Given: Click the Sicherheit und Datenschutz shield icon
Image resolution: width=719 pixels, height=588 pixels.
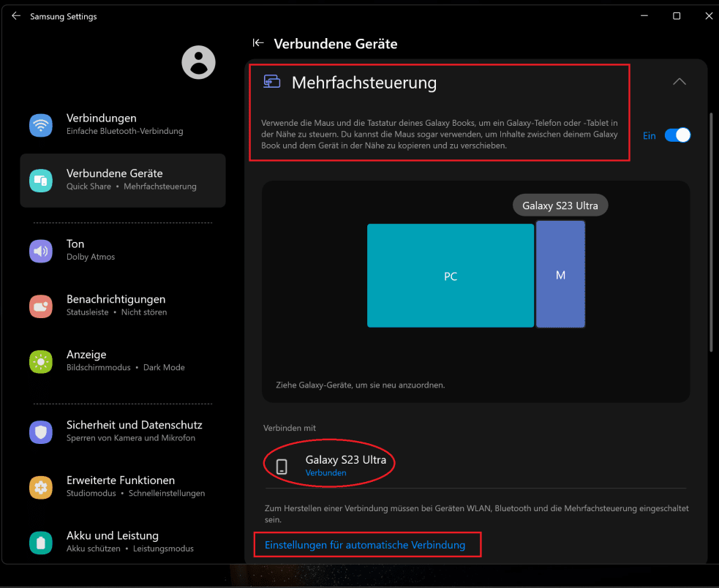Looking at the screenshot, I should [x=41, y=432].
